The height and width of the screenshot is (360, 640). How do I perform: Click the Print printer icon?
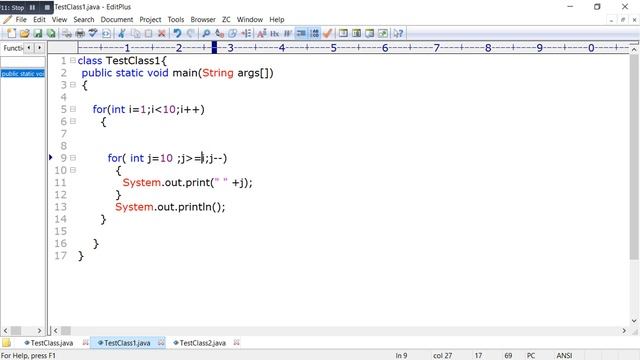pyautogui.click(x=80, y=33)
